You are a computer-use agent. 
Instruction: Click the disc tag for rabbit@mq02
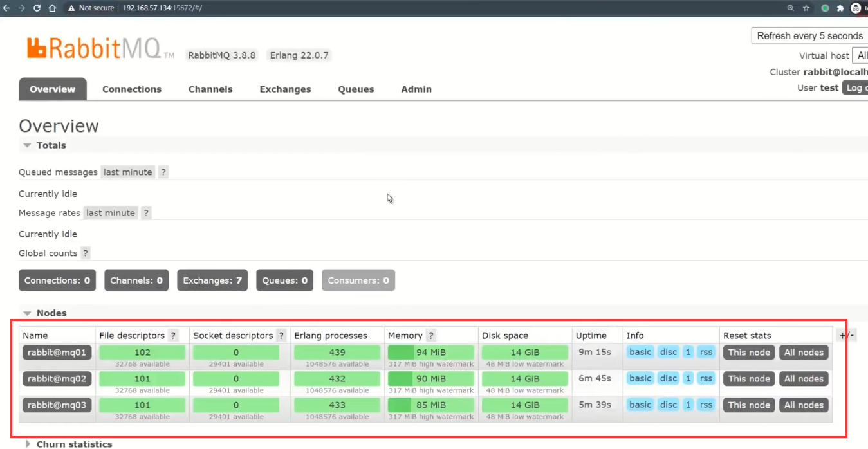[x=669, y=378]
